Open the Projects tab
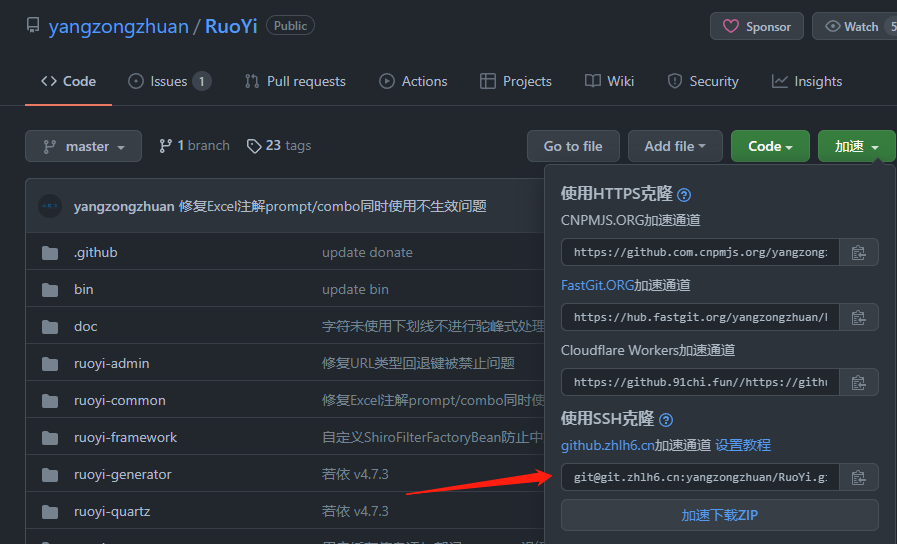This screenshot has width=897, height=544. click(x=515, y=81)
